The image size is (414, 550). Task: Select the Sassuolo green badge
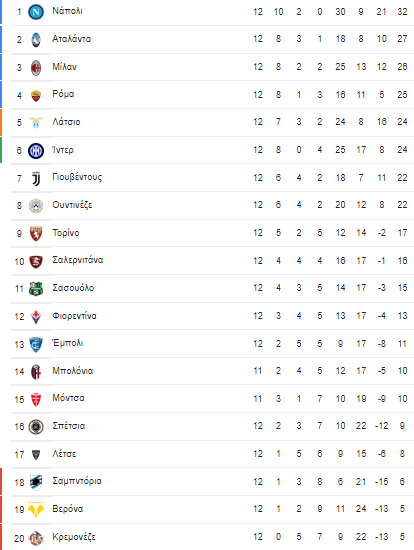pos(36,289)
